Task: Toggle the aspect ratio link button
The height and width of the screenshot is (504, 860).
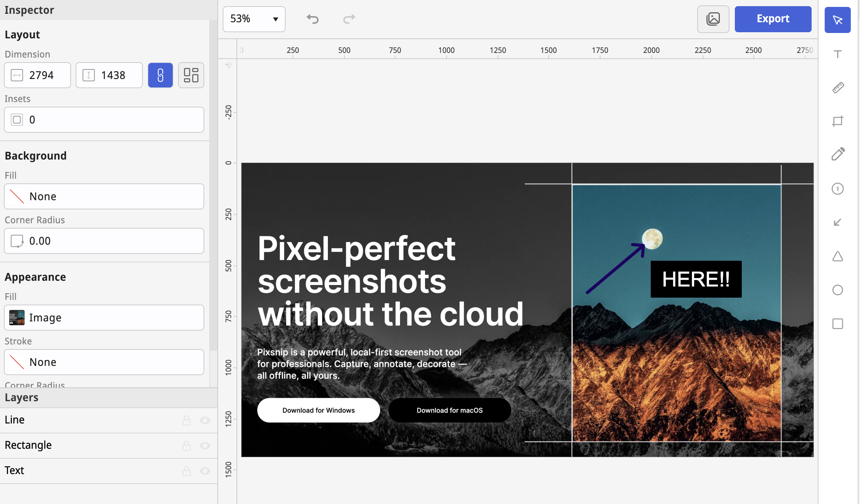Action: [160, 75]
